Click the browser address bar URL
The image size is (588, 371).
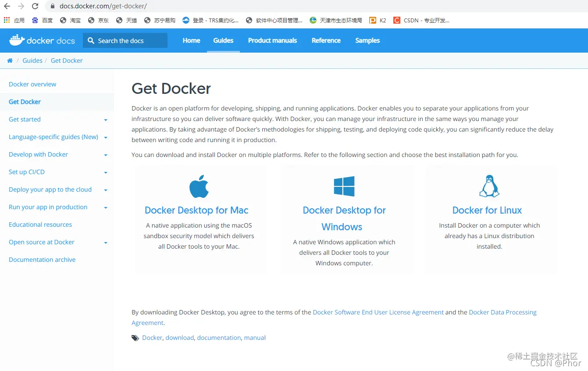click(103, 6)
